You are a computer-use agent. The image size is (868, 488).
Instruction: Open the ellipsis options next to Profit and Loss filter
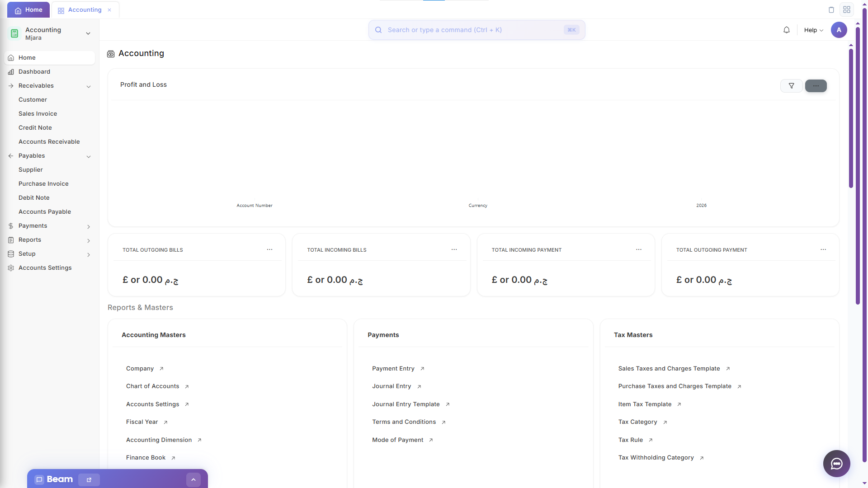(x=816, y=86)
